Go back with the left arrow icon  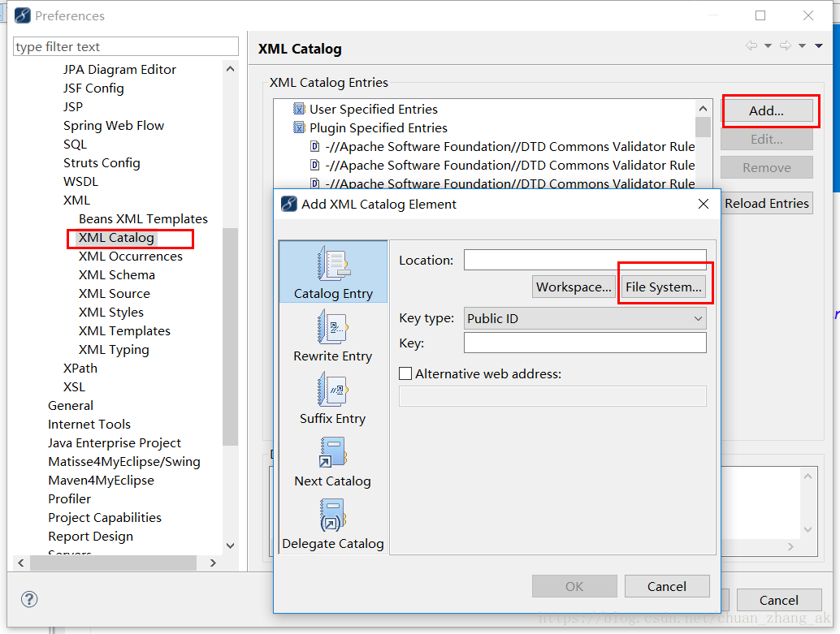pyautogui.click(x=751, y=45)
